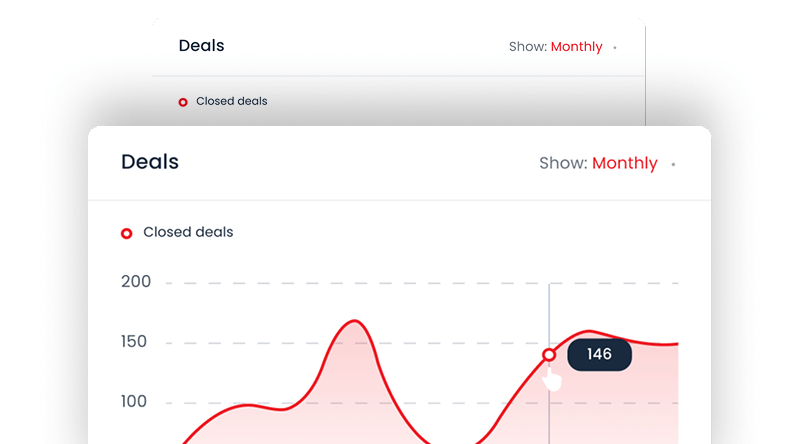
Task: Click the hand cursor pointer icon
Action: tap(551, 378)
